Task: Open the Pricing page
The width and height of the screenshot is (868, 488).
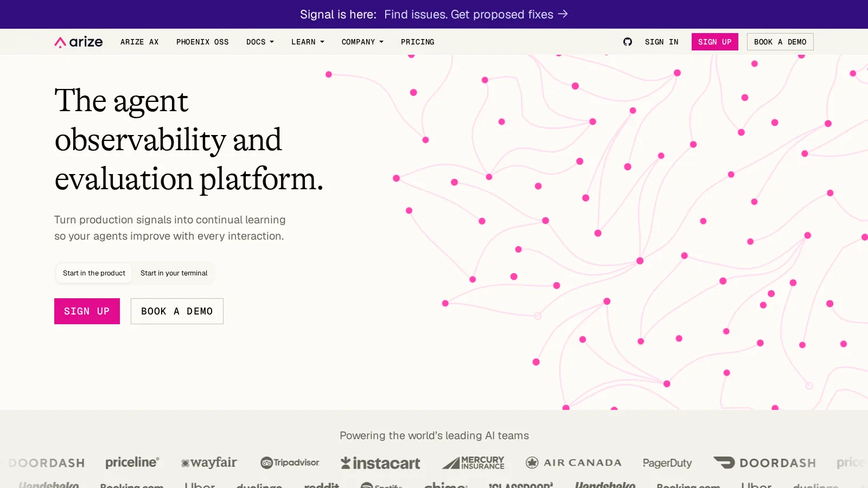Action: coord(418,42)
